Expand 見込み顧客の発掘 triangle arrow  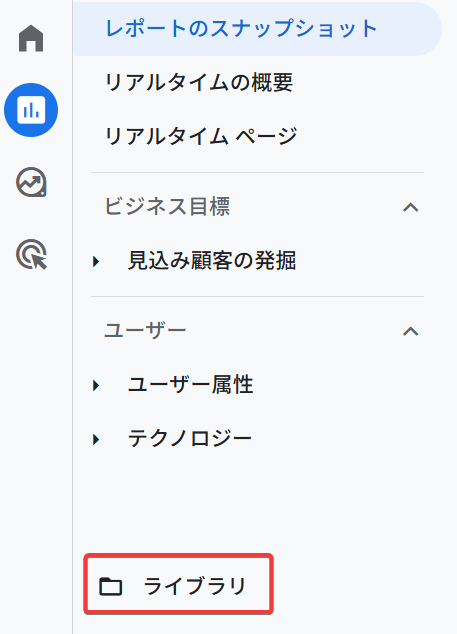(96, 262)
